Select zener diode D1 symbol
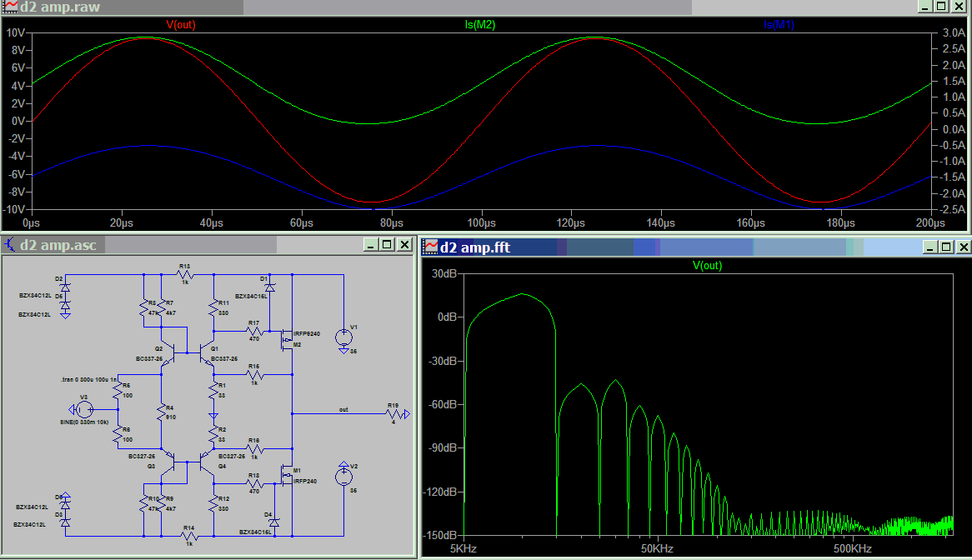 [x=269, y=288]
